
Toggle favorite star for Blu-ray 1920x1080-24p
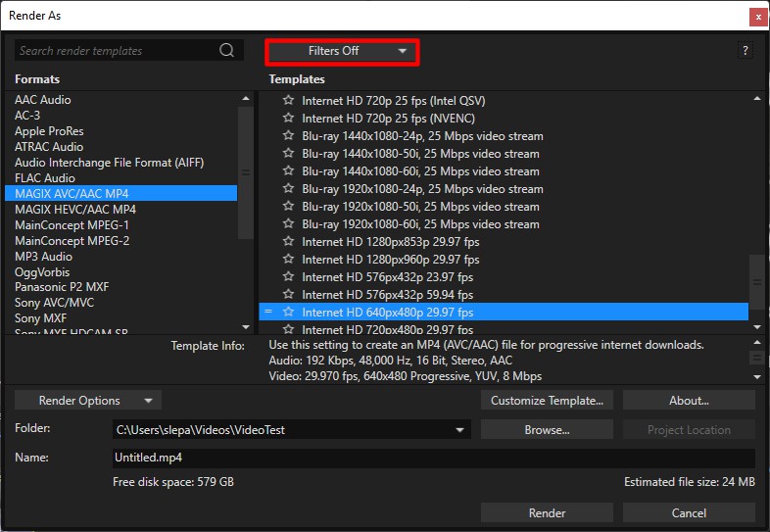click(288, 189)
